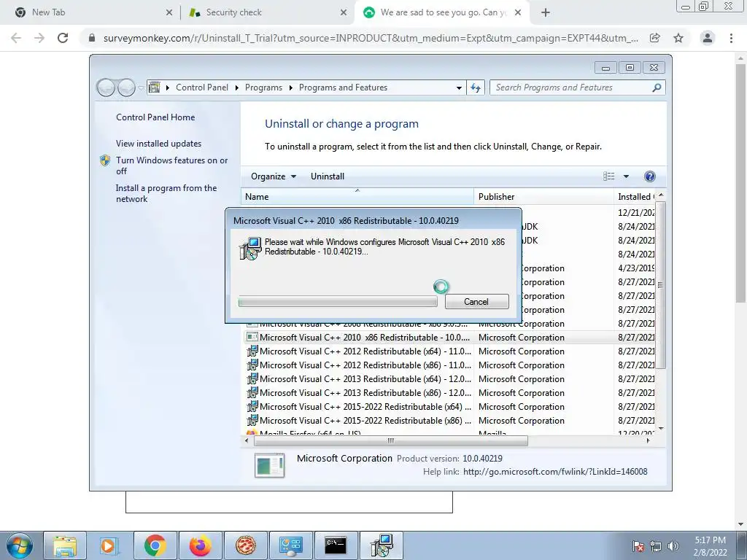Click the Control Panel breadcrumb segment
Screen dimensions: 747x560
tap(202, 87)
